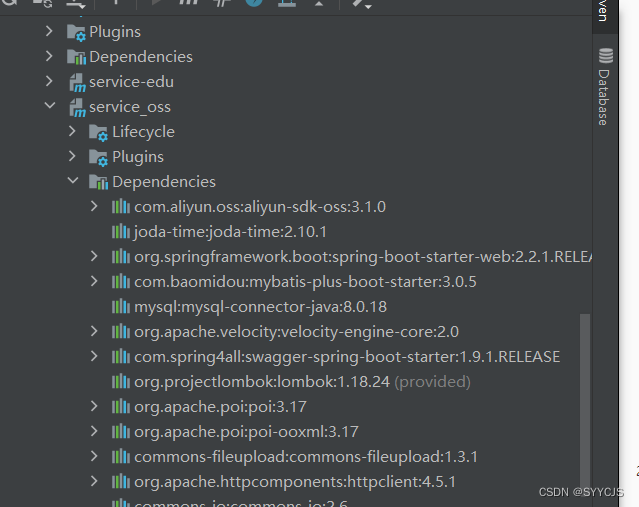
Task: Expand the mybatis-plus-boot-starter dependency
Action: point(94,281)
